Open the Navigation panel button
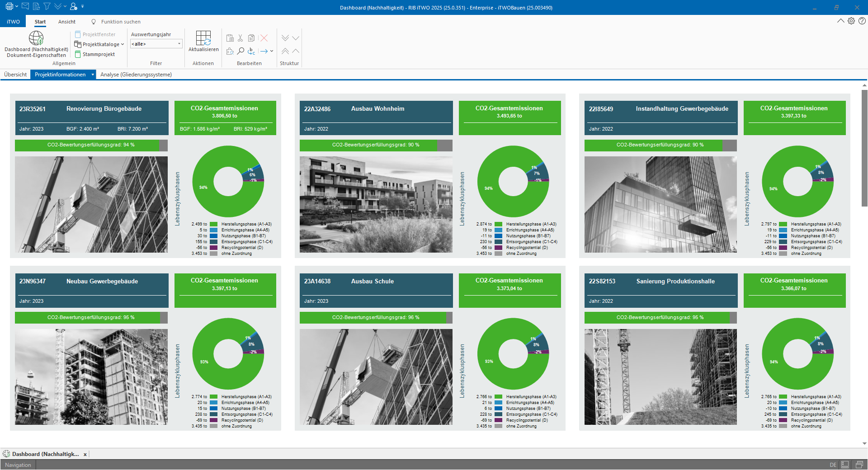Viewport: 868px width, 470px height. point(18,465)
